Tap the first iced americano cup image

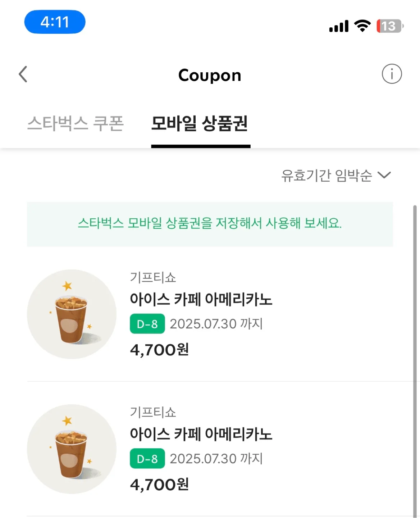tap(72, 314)
